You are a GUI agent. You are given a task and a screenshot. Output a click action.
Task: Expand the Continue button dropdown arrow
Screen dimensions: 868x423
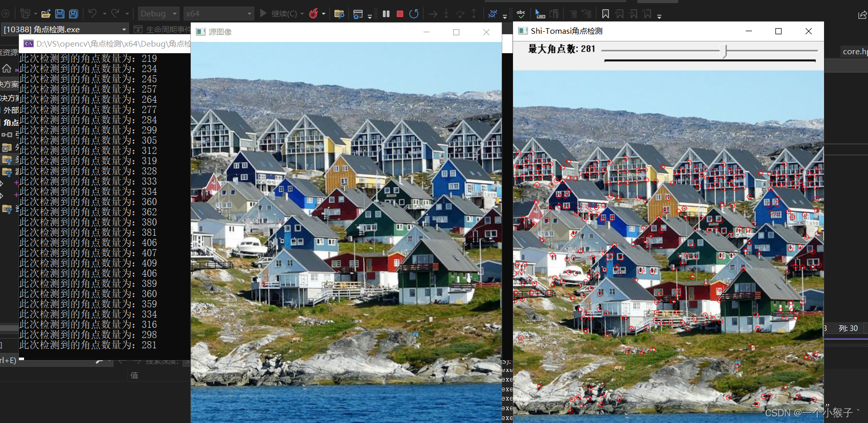pos(302,14)
